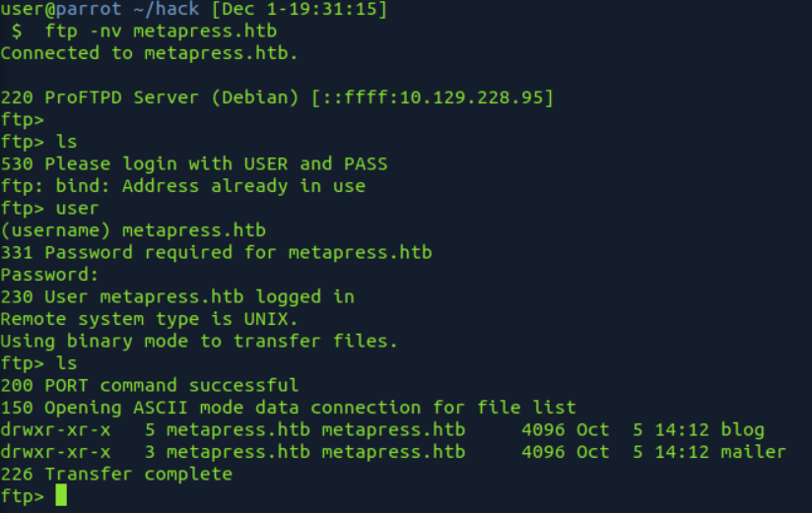Click the '226 Transfer complete' line
812x513 pixels.
point(116,475)
